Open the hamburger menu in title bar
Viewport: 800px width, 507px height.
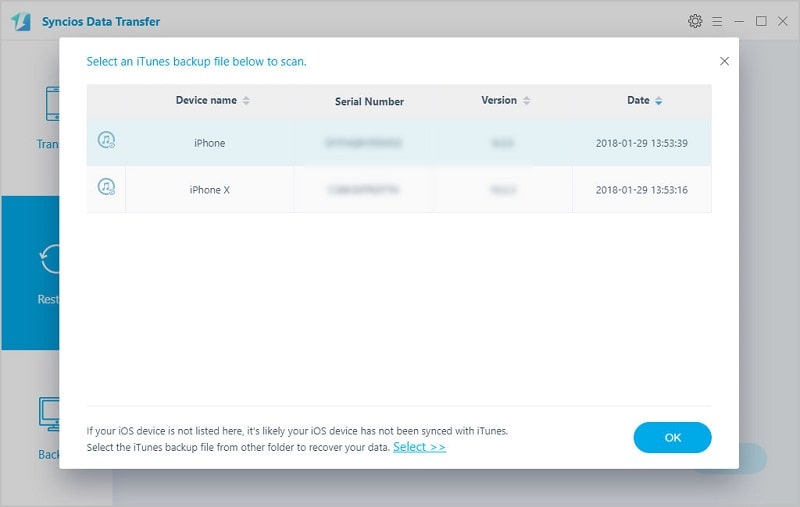(717, 21)
